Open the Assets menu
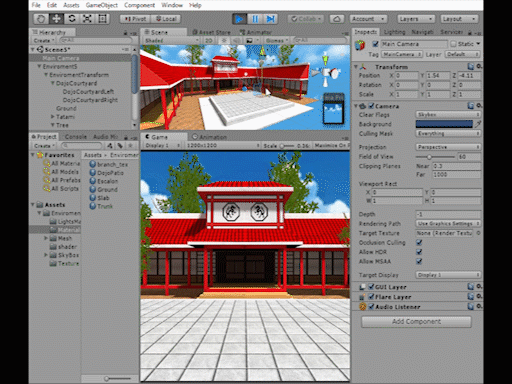Viewport: 512px width, 384px height. 71,5
